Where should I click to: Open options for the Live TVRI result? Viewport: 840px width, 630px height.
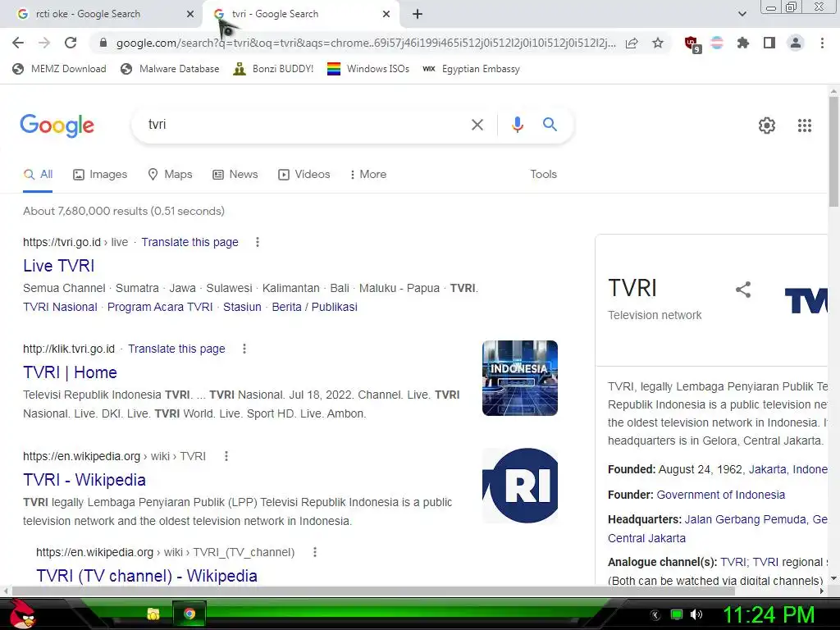click(257, 242)
